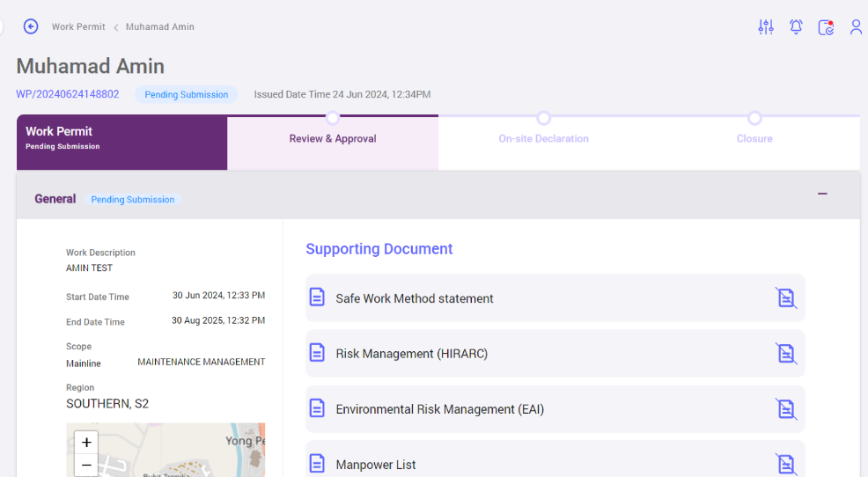The width and height of the screenshot is (868, 477).
Task: Click document icon beside Safe Work Method statement
Action: click(317, 297)
